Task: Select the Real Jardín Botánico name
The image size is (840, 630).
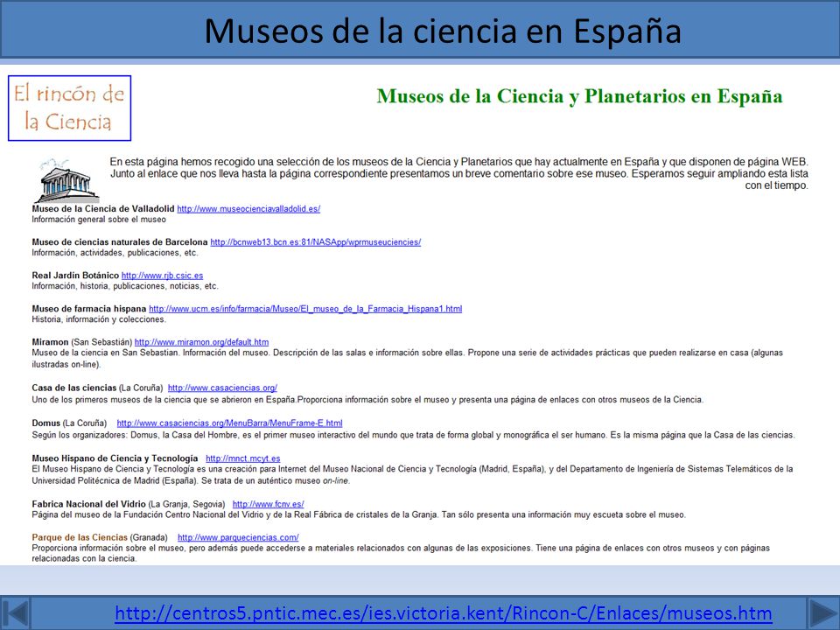Action: 75,276
